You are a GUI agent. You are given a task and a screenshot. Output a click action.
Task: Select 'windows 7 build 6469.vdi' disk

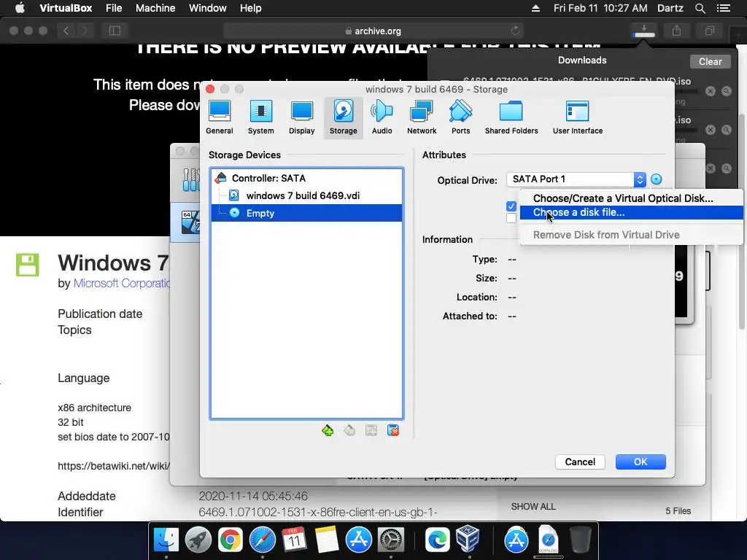point(306,195)
